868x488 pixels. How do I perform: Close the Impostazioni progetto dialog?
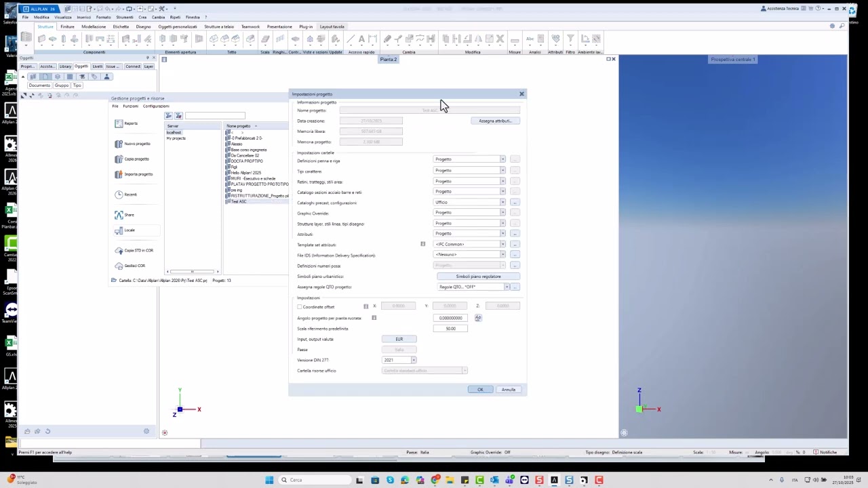pos(521,94)
